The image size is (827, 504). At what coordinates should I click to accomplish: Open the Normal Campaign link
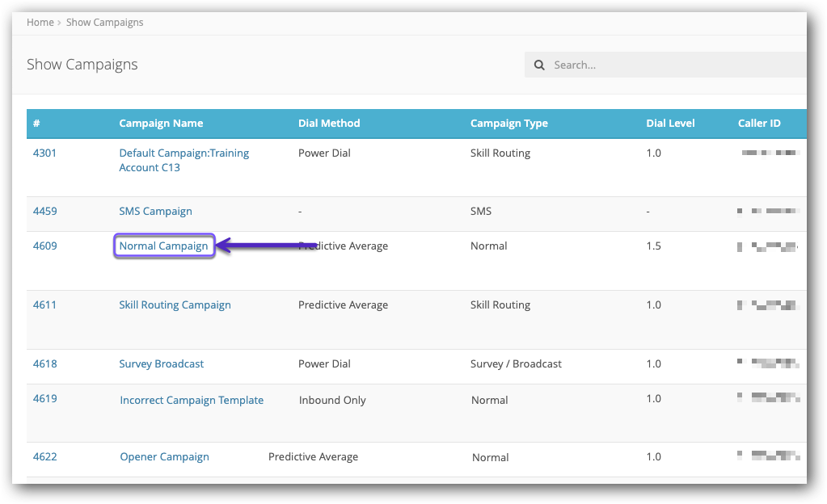point(163,246)
